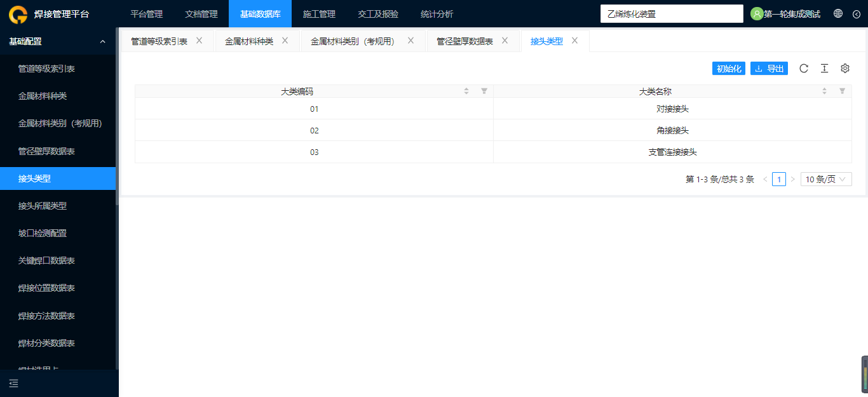Click the 初始化 button
This screenshot has width=868, height=397.
click(x=729, y=69)
